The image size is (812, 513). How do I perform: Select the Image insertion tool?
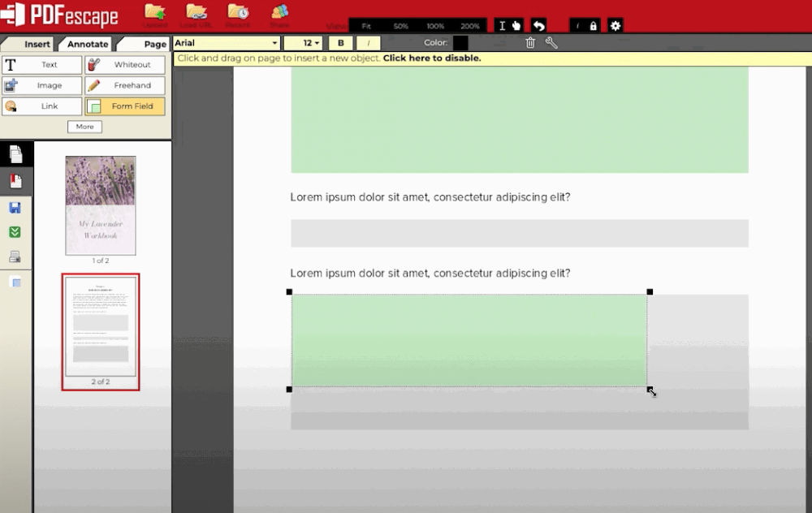tap(41, 85)
